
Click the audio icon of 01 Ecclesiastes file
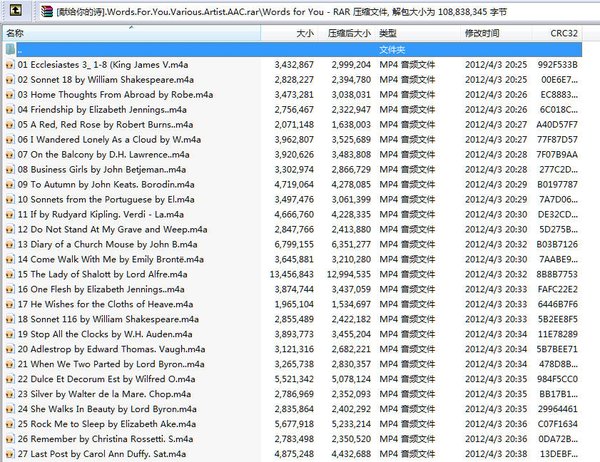[x=9, y=64]
